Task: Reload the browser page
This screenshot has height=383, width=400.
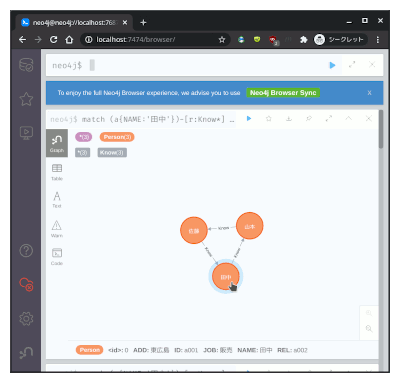Action: [x=53, y=40]
